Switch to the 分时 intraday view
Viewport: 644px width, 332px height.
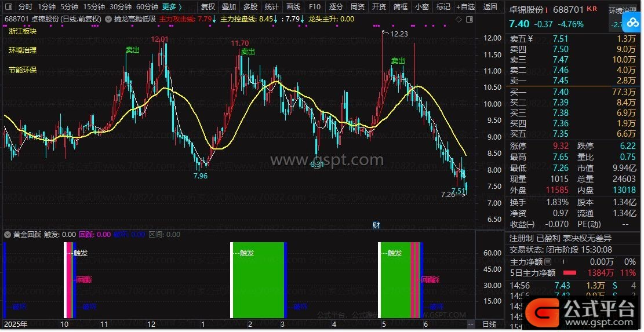click(x=26, y=7)
